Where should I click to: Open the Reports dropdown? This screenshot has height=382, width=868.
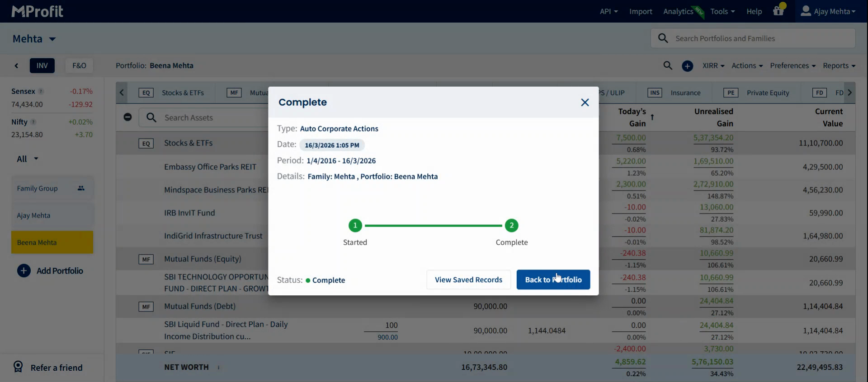point(839,65)
